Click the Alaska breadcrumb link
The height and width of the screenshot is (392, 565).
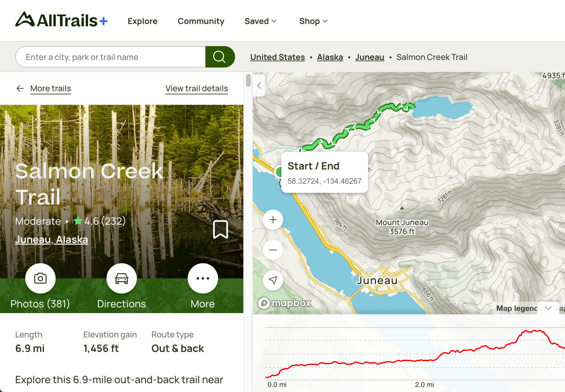[330, 57]
